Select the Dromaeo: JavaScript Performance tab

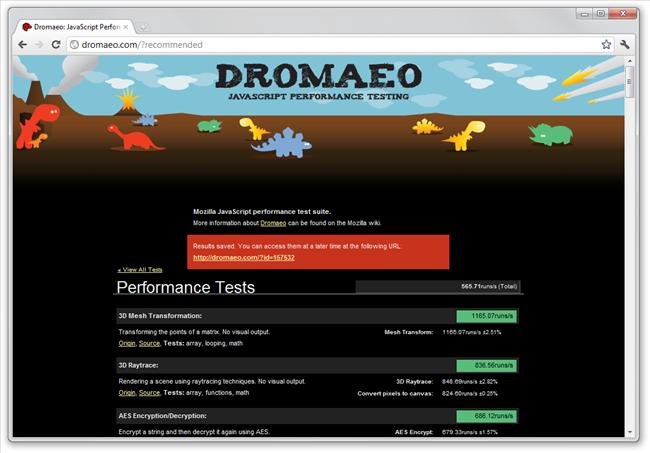[x=75, y=27]
